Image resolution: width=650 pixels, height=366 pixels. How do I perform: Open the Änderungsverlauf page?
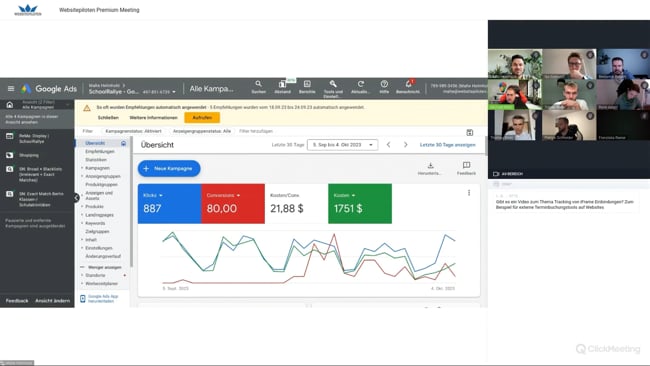click(103, 256)
